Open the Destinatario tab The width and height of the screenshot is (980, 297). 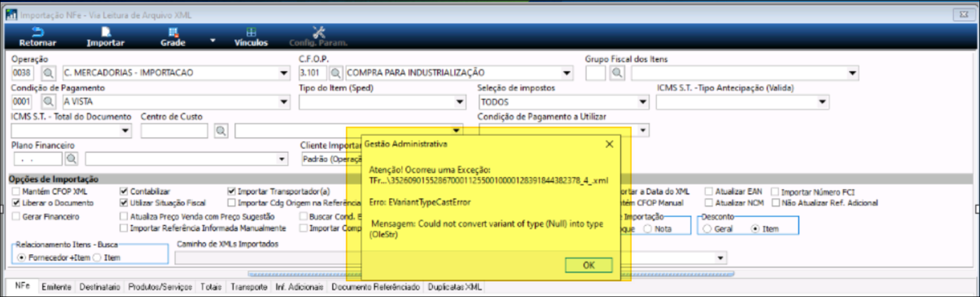tap(100, 287)
